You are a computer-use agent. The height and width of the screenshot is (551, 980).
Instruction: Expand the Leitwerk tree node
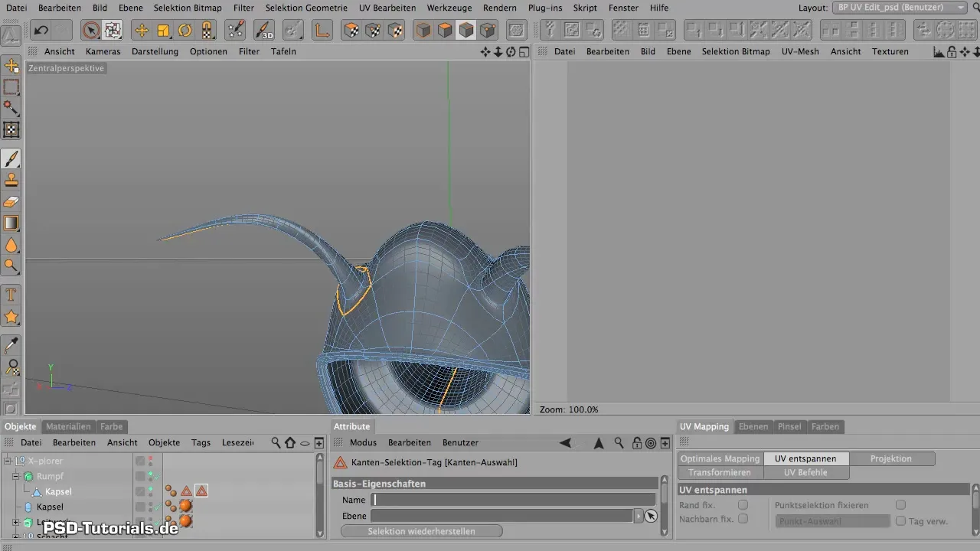(x=16, y=522)
